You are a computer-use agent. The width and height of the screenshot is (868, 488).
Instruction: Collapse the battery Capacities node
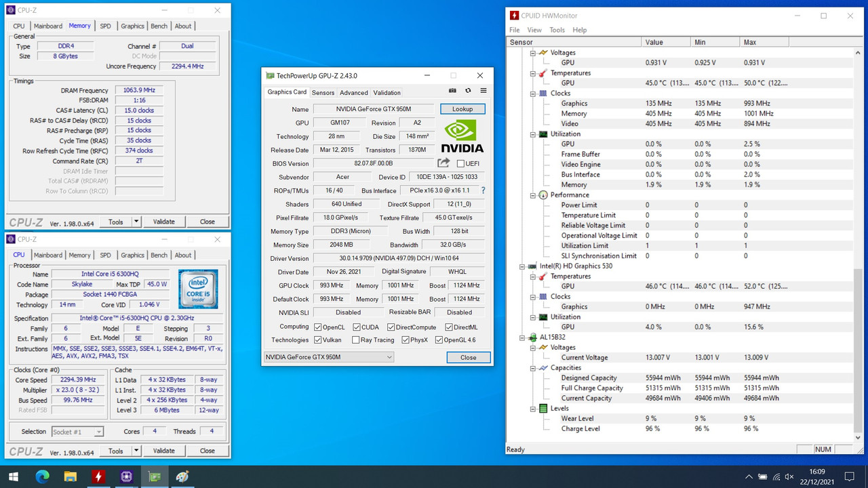tap(532, 367)
